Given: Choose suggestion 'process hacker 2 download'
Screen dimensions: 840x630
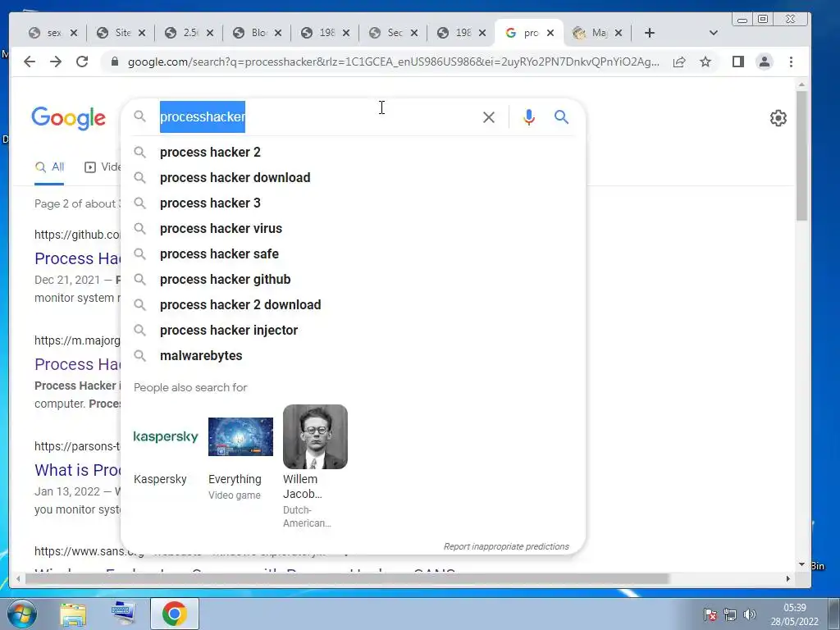Looking at the screenshot, I should [x=353, y=305].
